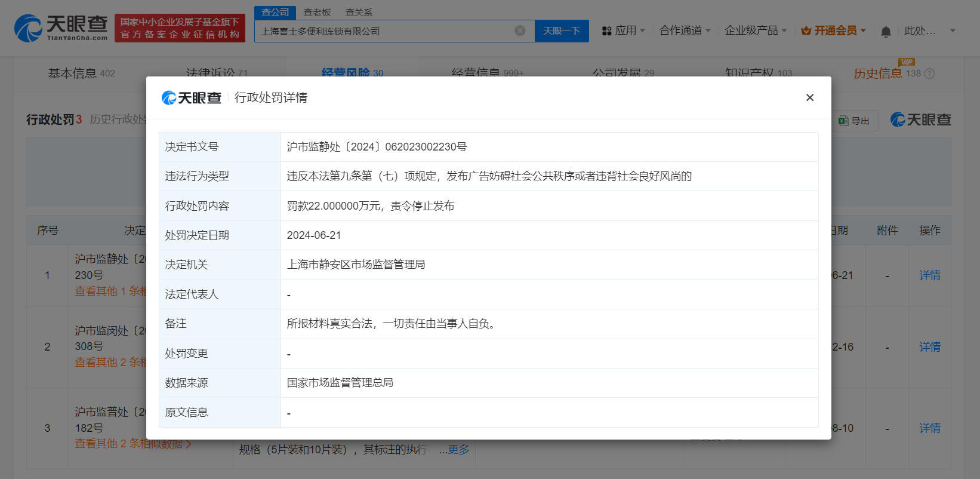Screen dimensions: 980x479
Task: Open the 基本信息 section tab
Action: tap(81, 73)
